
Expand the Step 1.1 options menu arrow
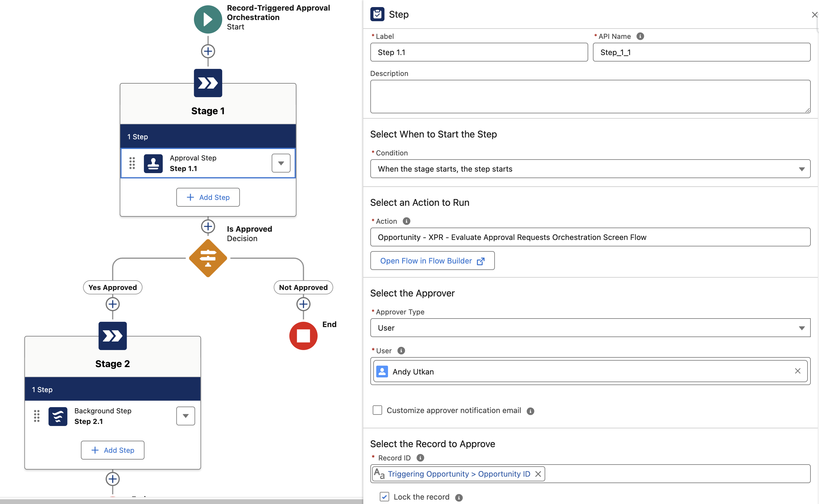click(x=281, y=163)
